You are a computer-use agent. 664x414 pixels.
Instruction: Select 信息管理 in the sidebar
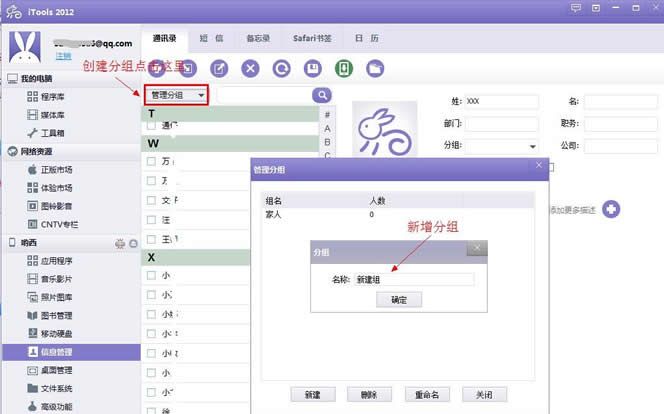click(x=71, y=352)
